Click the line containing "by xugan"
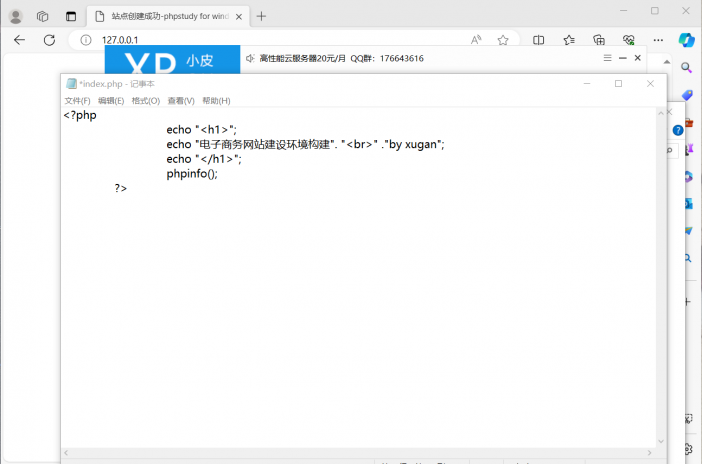The height and width of the screenshot is (464, 702). 305,145
